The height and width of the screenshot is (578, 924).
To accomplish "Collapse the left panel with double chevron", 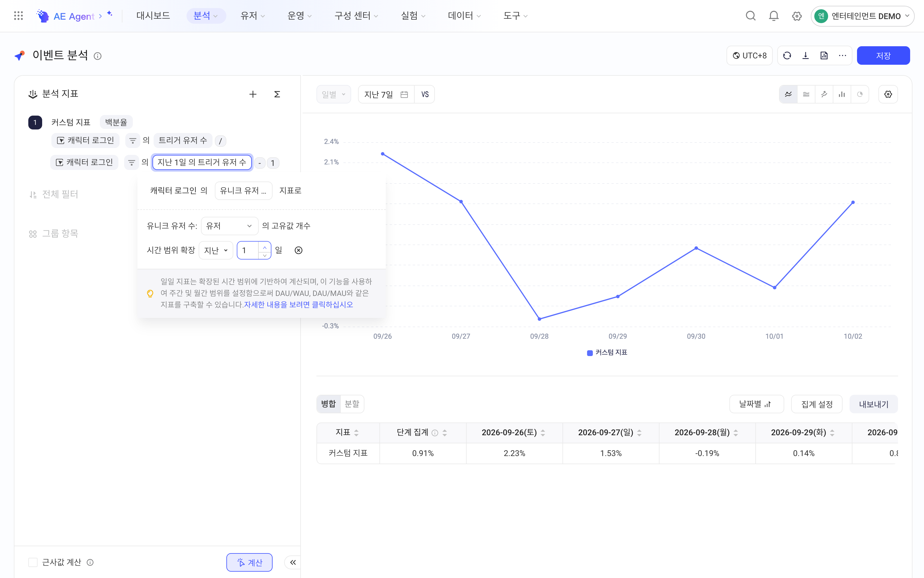I will point(293,562).
